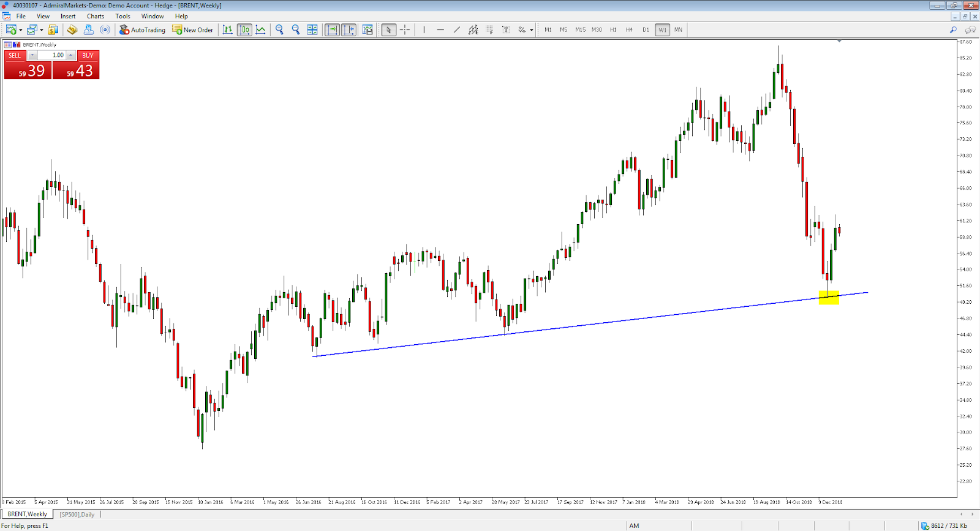Open the Insert menu

[68, 17]
